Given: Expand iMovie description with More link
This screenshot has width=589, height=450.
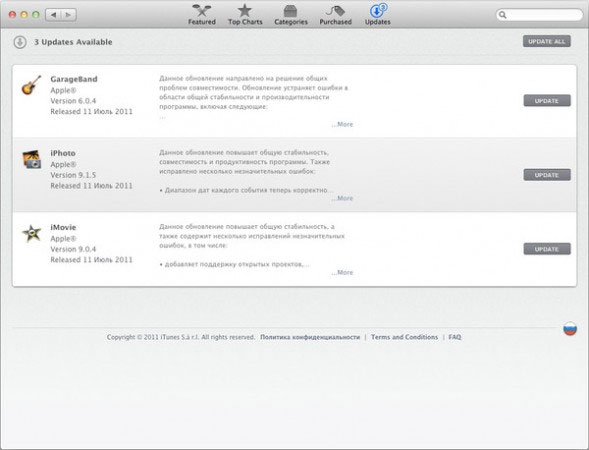Looking at the screenshot, I should click(342, 272).
